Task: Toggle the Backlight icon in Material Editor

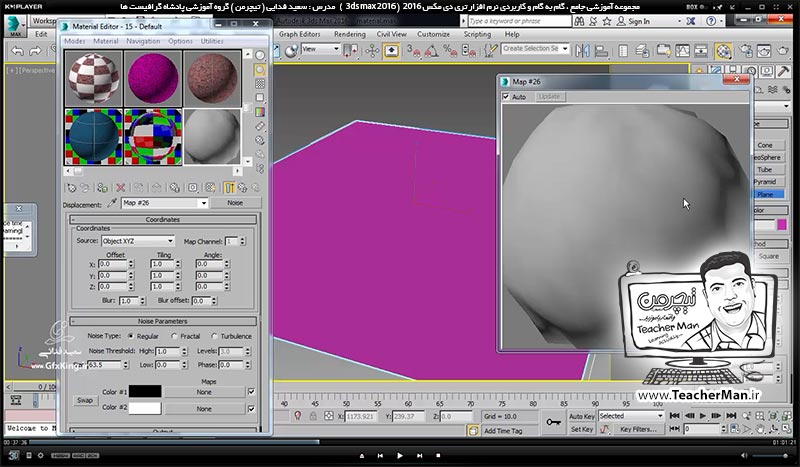Action: click(260, 69)
